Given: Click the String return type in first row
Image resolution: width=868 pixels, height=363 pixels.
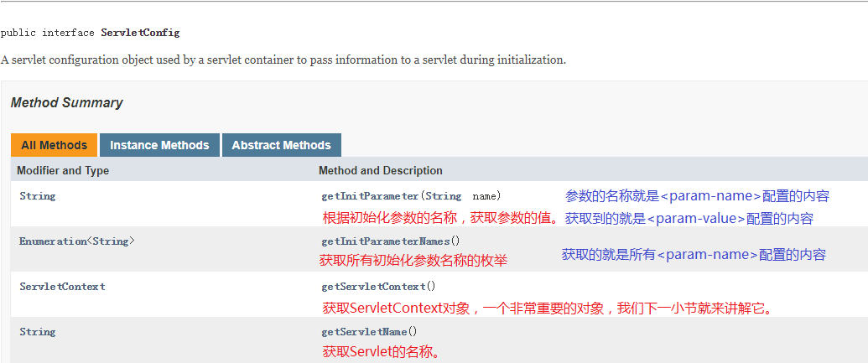Looking at the screenshot, I should [x=38, y=196].
